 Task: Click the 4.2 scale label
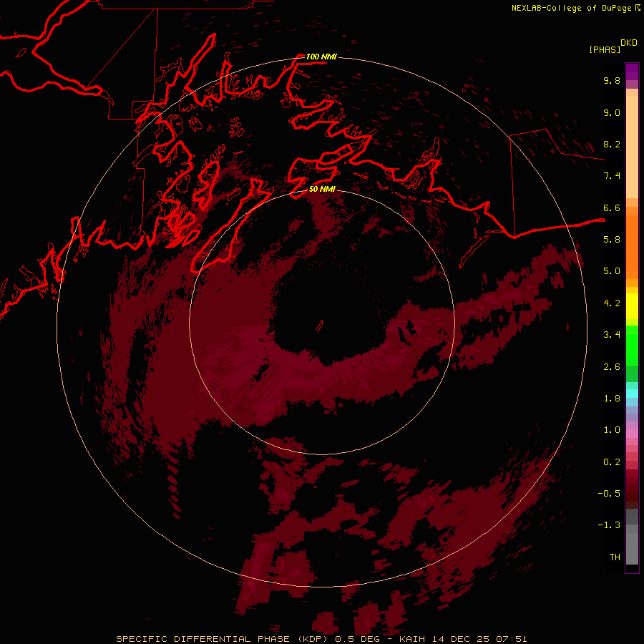tap(612, 303)
